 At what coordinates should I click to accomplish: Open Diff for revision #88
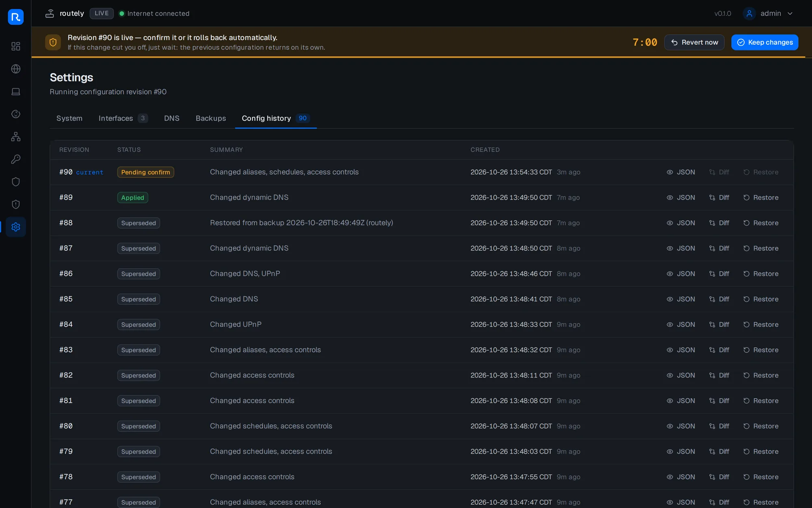pos(719,223)
